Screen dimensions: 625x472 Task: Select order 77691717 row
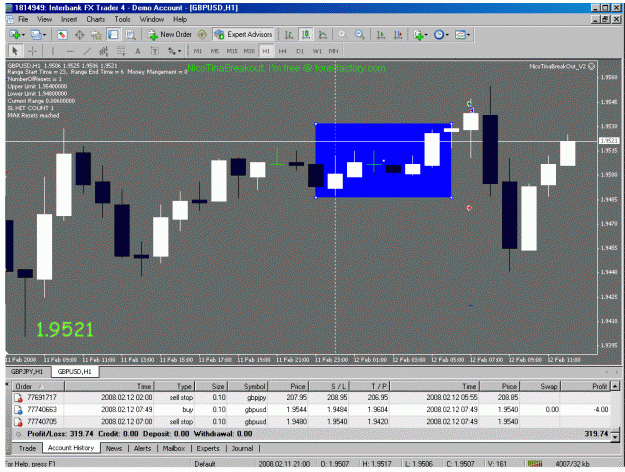pyautogui.click(x=311, y=397)
